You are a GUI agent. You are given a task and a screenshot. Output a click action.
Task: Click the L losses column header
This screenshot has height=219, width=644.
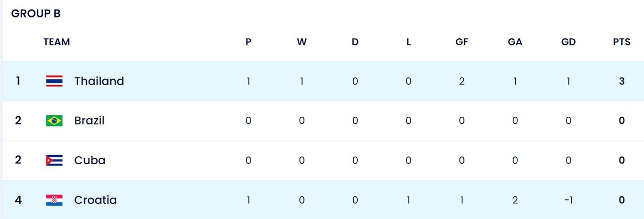pyautogui.click(x=409, y=42)
